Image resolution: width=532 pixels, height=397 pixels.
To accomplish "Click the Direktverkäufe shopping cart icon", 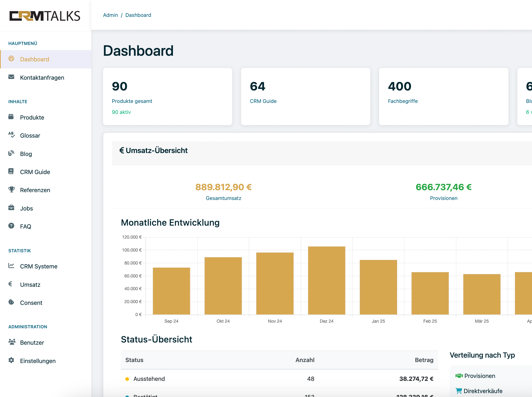I will pos(459,391).
